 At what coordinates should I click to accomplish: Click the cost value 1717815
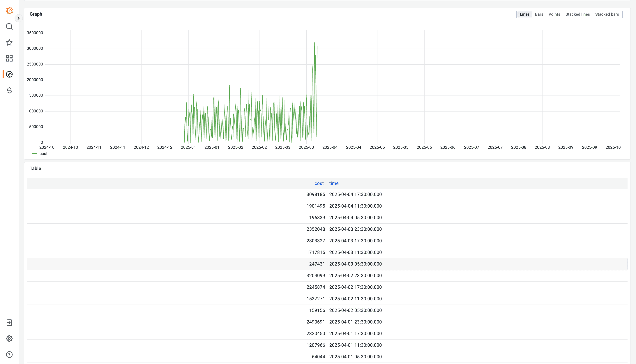(x=315, y=252)
